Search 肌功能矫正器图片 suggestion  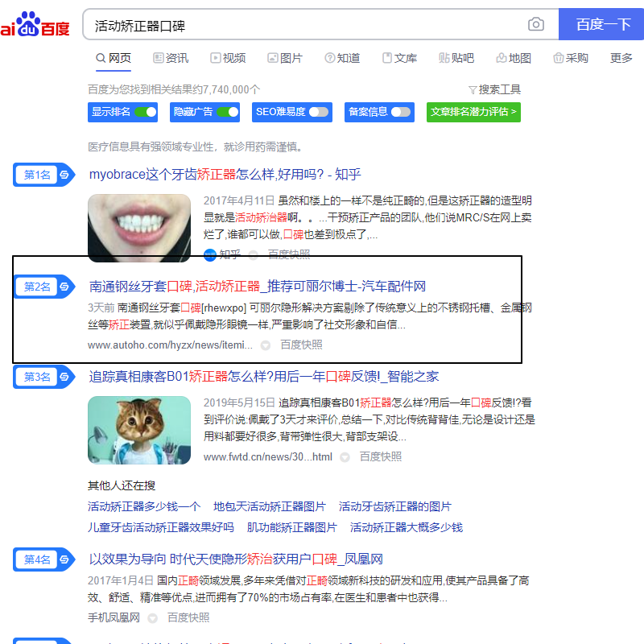(x=292, y=527)
